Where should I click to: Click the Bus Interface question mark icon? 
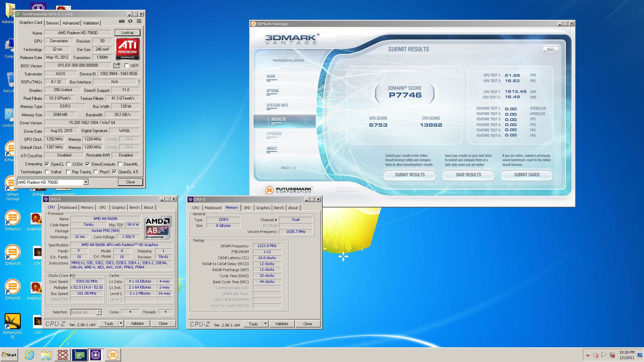click(139, 82)
